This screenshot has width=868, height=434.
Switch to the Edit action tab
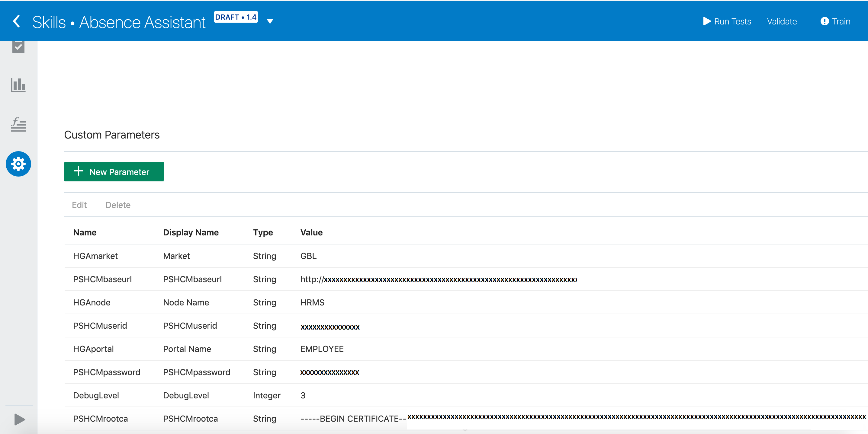tap(79, 205)
